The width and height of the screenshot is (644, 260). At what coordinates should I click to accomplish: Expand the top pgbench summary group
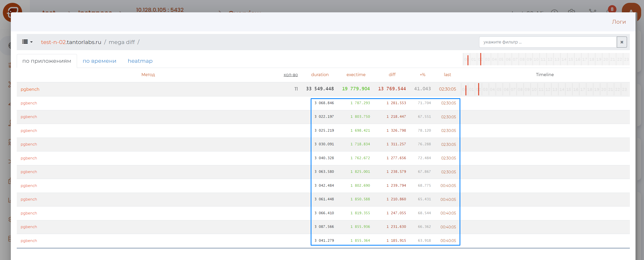(x=30, y=89)
